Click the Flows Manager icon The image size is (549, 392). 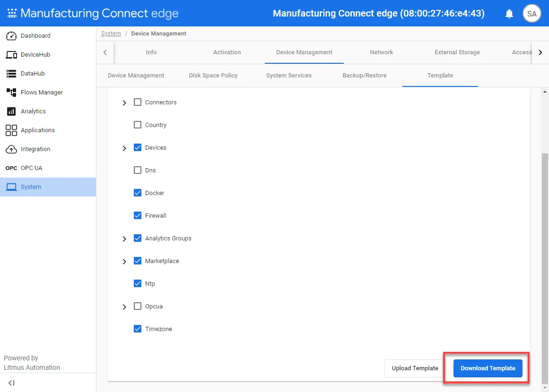coord(11,92)
